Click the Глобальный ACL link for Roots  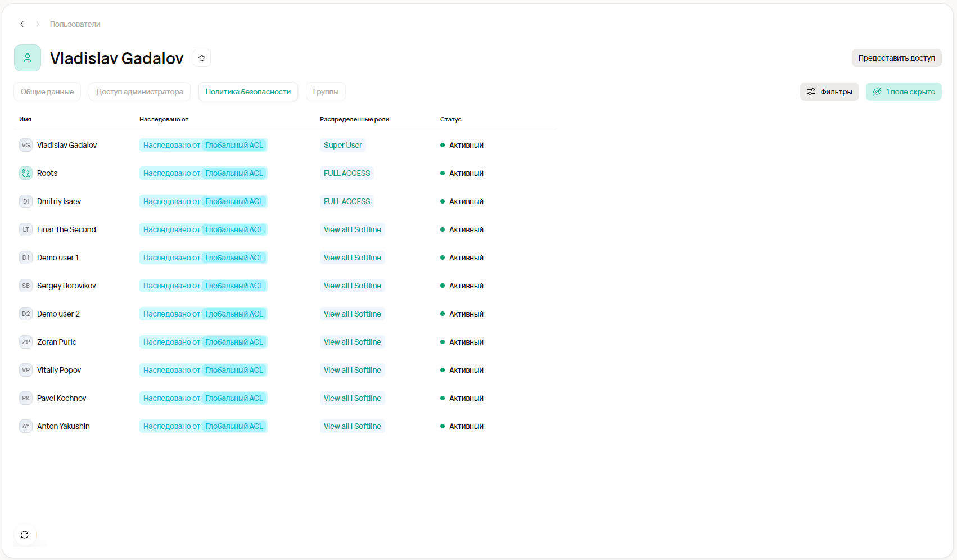coord(234,173)
